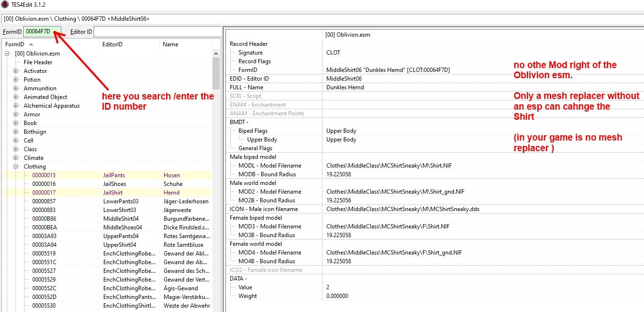Expand the Alchemical Apparatus tree node

point(16,106)
